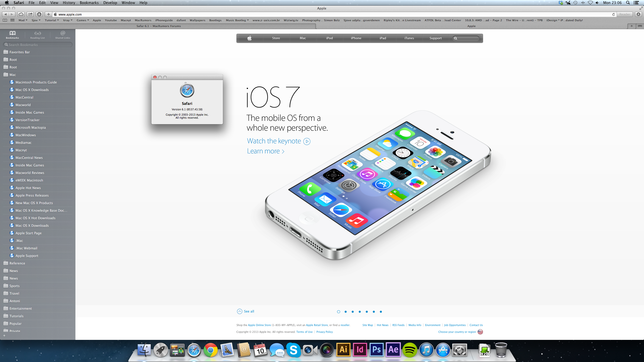Open the Apple Support bookmark in the sidebar
This screenshot has width=644, height=362.
tap(38, 256)
